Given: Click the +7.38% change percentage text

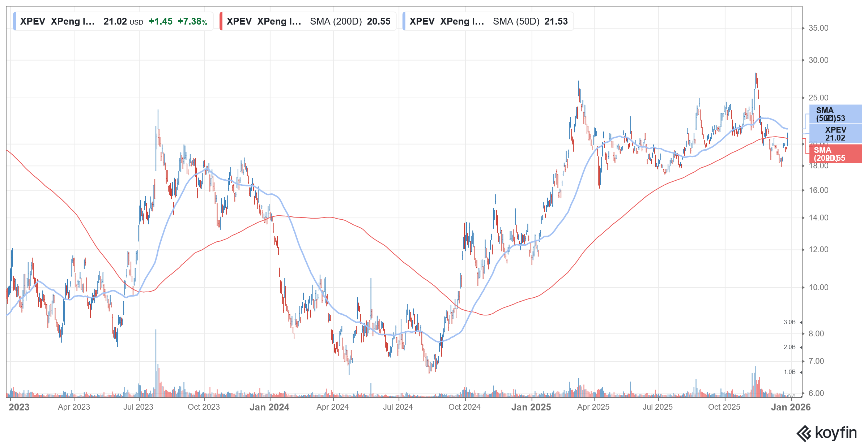Looking at the screenshot, I should [191, 22].
